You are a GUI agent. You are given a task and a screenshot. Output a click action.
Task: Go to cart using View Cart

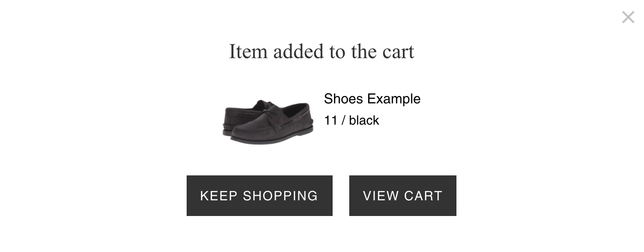point(403,196)
